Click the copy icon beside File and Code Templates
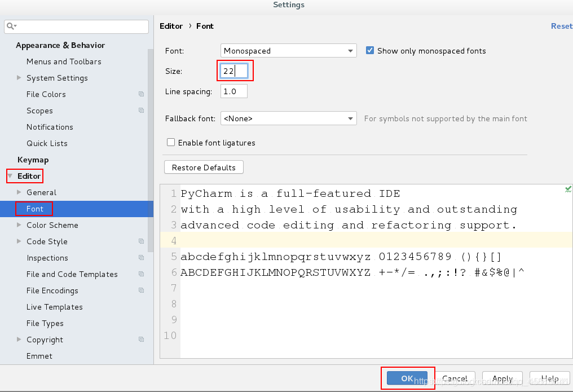This screenshot has width=573, height=392. click(x=141, y=274)
